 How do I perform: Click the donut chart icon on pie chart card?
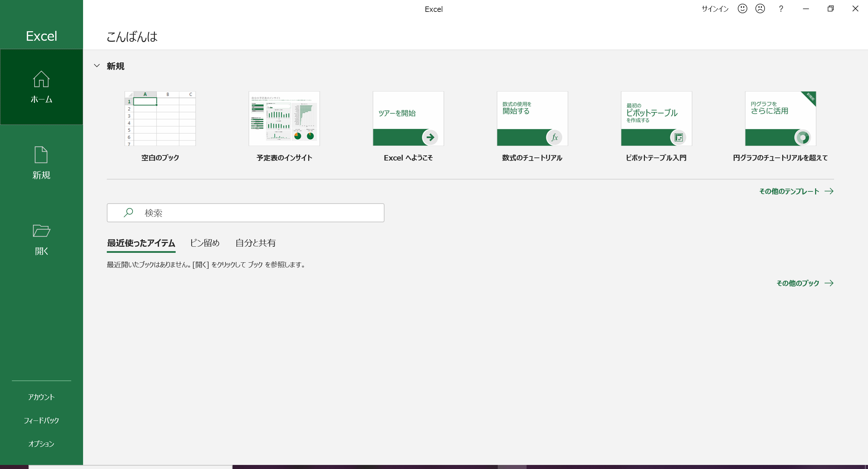click(802, 137)
